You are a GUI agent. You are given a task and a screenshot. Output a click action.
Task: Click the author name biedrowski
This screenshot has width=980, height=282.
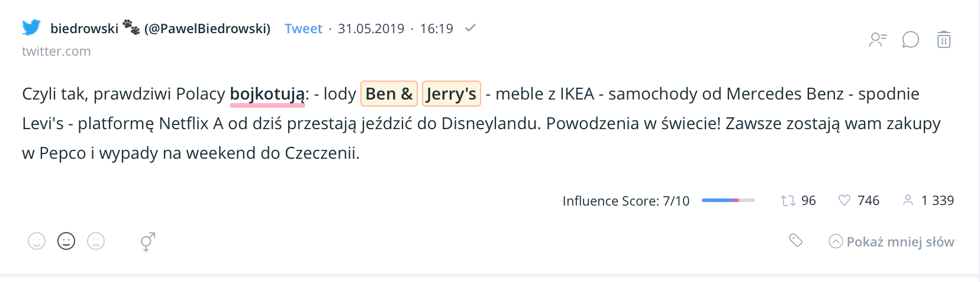pyautogui.click(x=85, y=28)
